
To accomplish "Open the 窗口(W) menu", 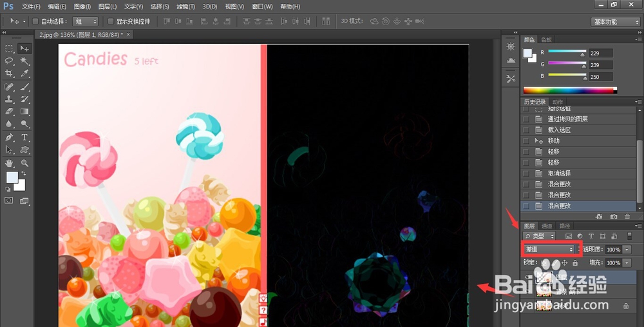I will (x=262, y=6).
